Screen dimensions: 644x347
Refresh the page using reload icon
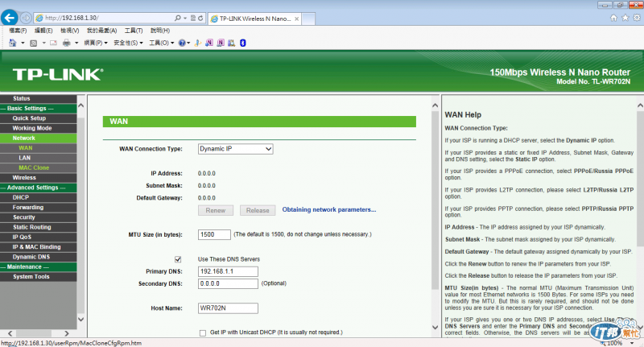(x=200, y=18)
